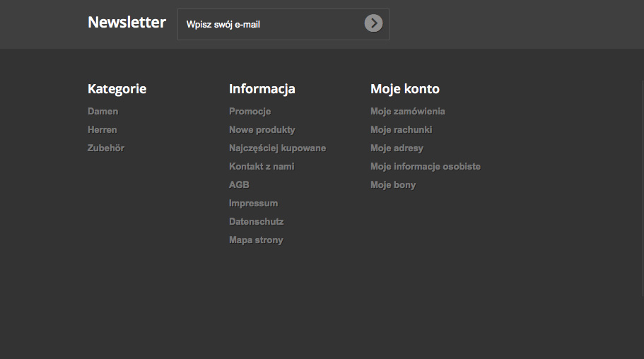The image size is (644, 359).
Task: Open the Promocje link
Action: pos(250,112)
